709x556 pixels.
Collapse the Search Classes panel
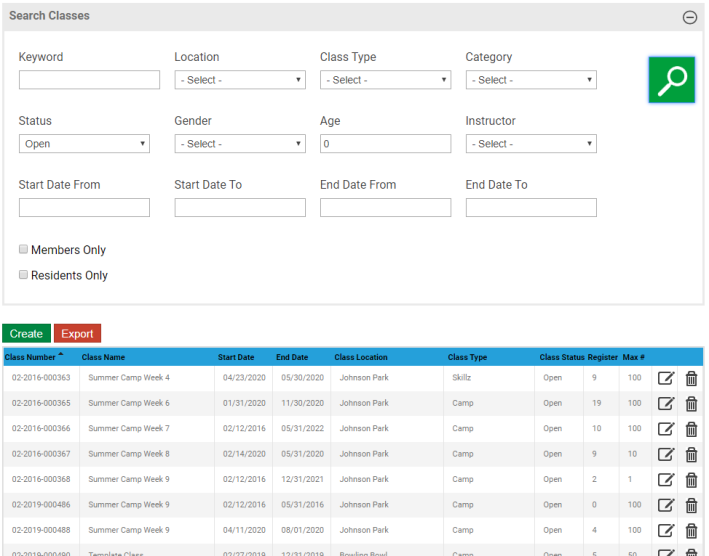689,17
